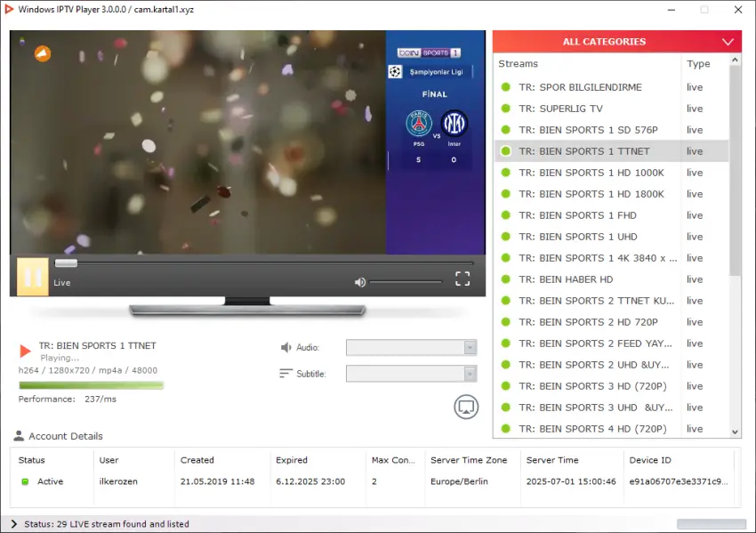Expand the status bar chevron arrow
This screenshot has height=533, width=756.
pyautogui.click(x=13, y=524)
